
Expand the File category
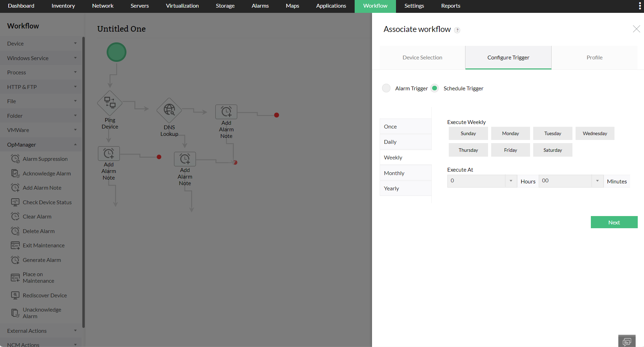[41, 101]
